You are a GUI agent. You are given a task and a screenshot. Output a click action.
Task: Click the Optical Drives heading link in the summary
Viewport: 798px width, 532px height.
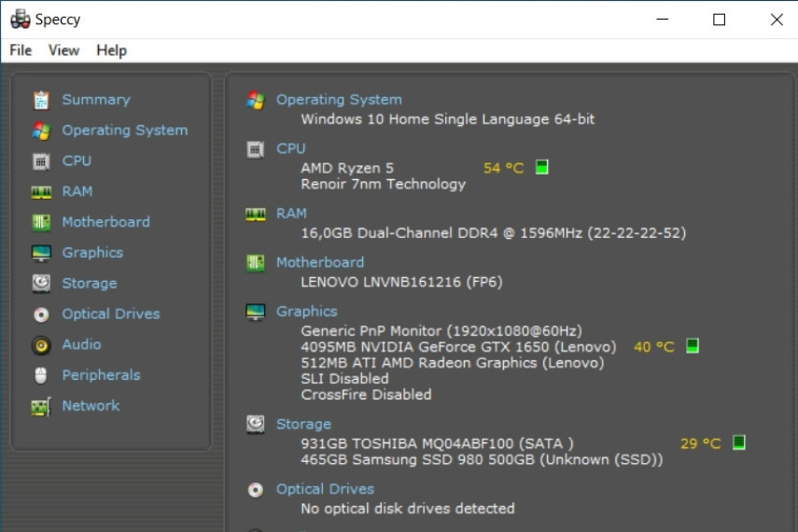click(x=325, y=489)
